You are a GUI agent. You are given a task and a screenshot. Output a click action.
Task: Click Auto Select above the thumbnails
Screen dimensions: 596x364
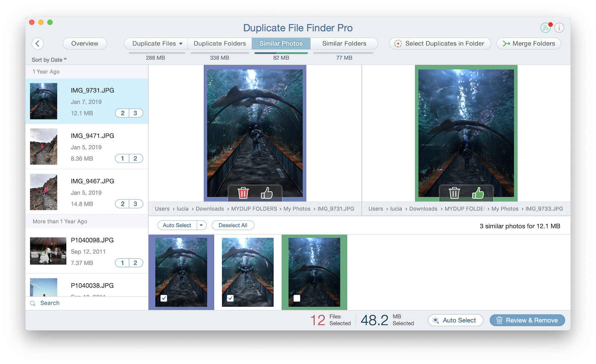point(177,225)
